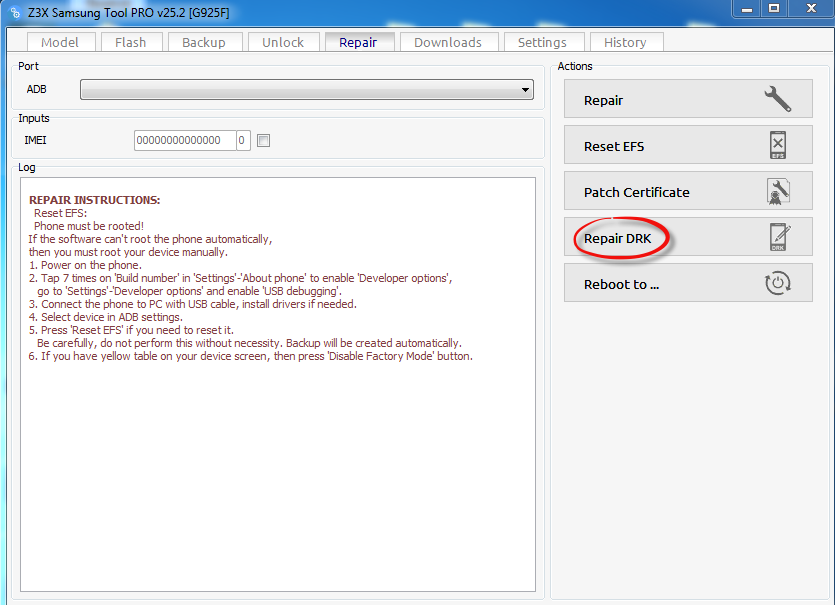This screenshot has height=605, width=835.
Task: Click into the IMEI number field
Action: click(185, 141)
